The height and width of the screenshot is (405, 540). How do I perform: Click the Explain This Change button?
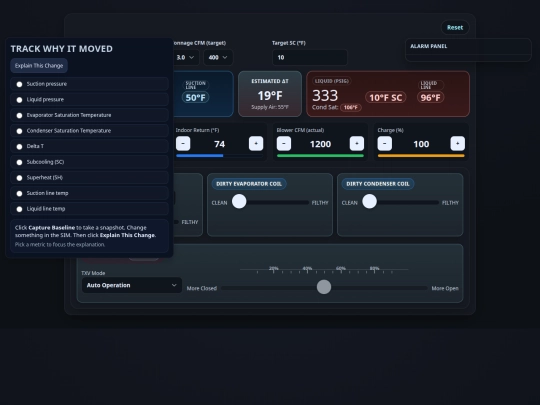(39, 65)
